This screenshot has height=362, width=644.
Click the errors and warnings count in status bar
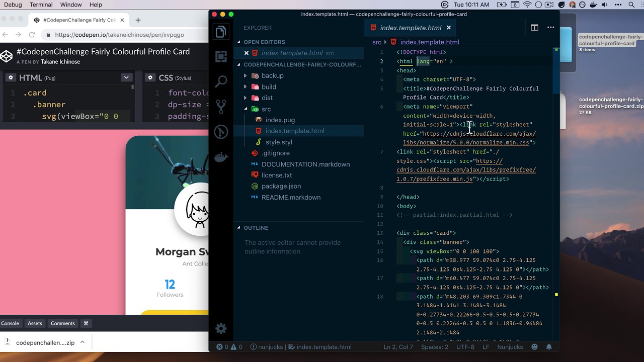(229, 347)
